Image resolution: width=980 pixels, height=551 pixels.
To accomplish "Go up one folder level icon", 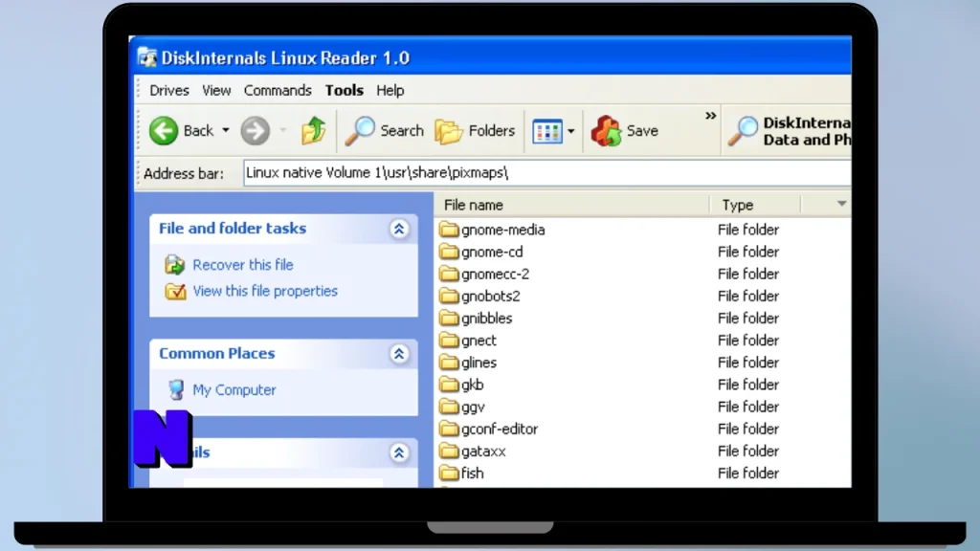I will tap(313, 130).
